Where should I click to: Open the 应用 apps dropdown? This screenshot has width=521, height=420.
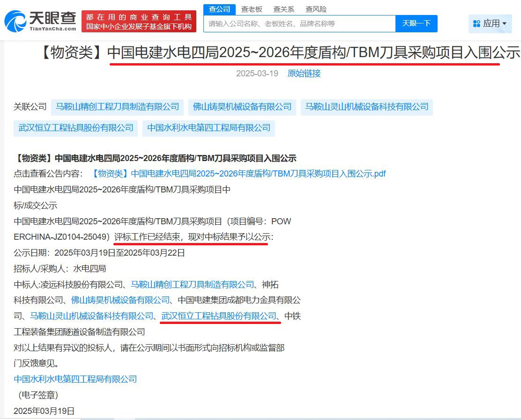click(x=490, y=23)
